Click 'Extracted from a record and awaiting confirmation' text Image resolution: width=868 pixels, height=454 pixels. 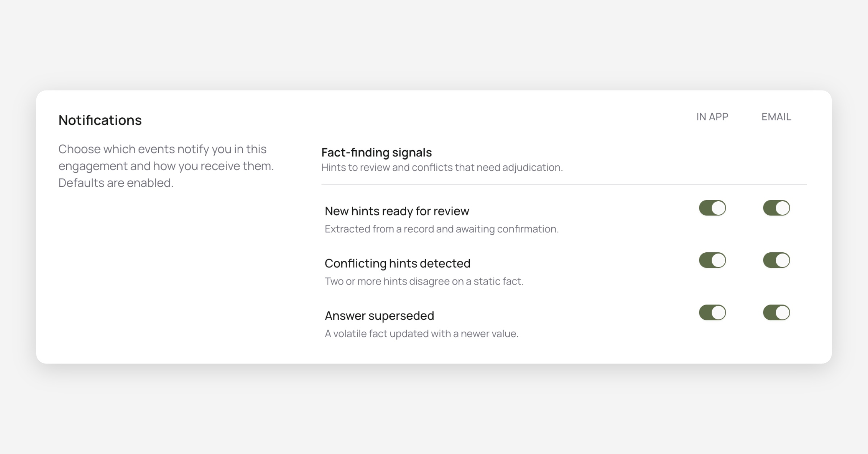pyautogui.click(x=442, y=229)
